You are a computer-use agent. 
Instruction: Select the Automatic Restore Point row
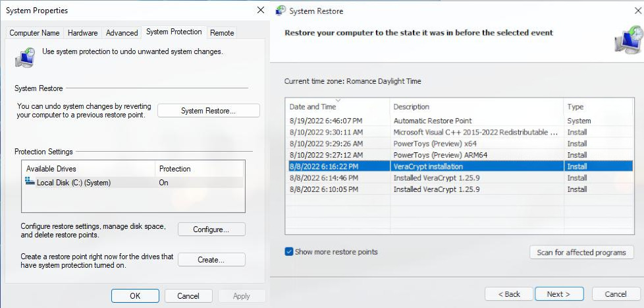459,121
